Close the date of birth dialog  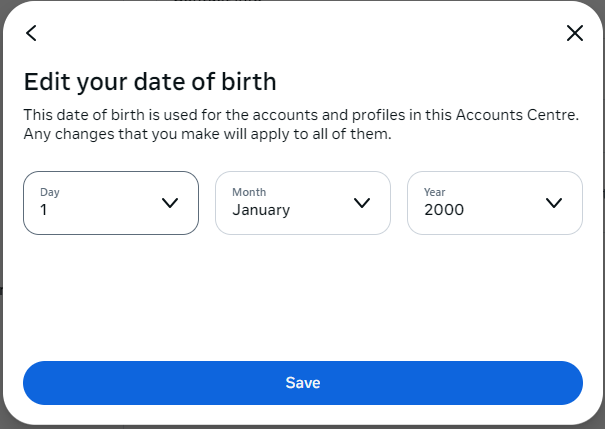(x=574, y=33)
